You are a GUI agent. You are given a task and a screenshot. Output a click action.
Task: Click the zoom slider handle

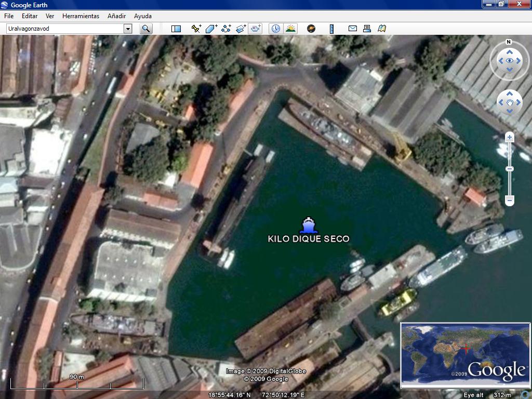point(510,169)
